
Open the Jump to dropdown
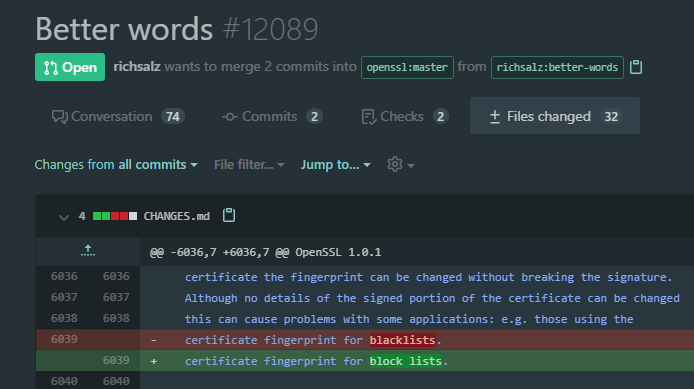pyautogui.click(x=335, y=165)
